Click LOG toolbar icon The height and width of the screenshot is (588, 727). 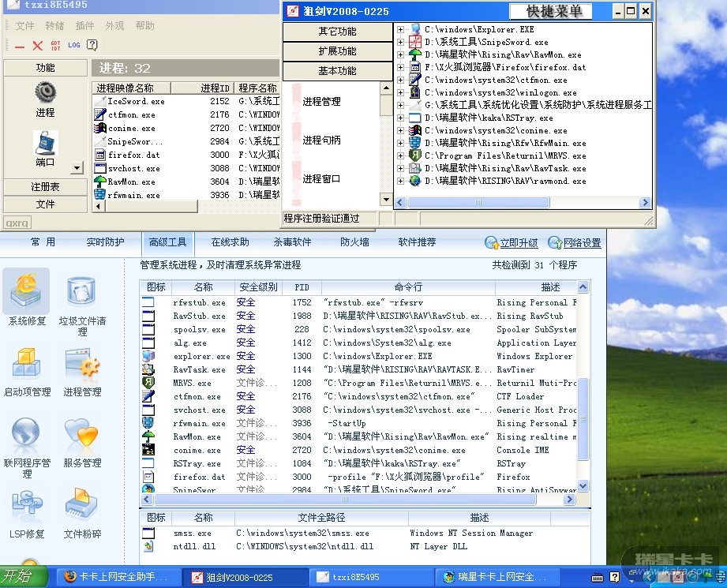click(73, 45)
